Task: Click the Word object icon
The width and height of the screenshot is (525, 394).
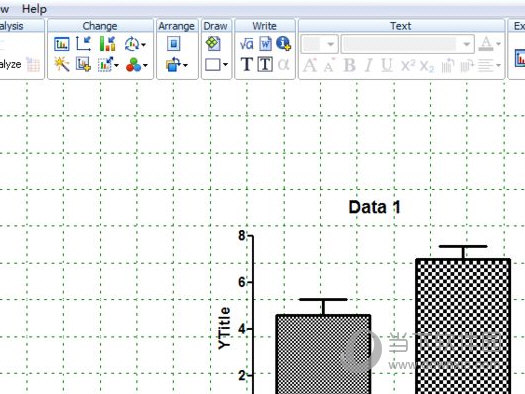Action: pyautogui.click(x=266, y=44)
